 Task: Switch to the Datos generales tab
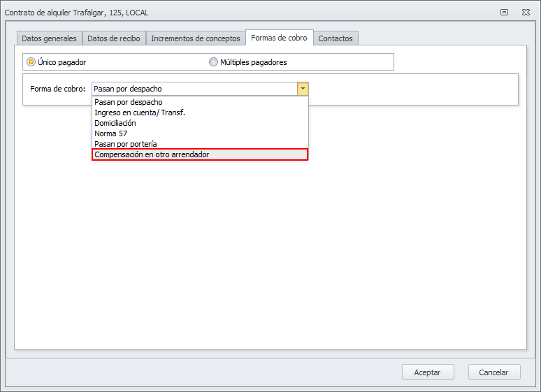click(49, 38)
